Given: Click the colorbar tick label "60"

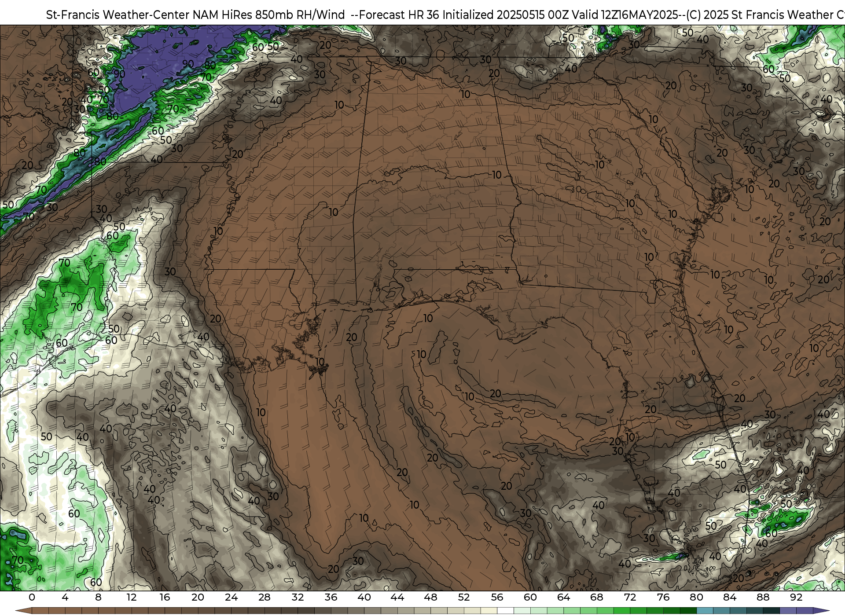Looking at the screenshot, I should 530,597.
